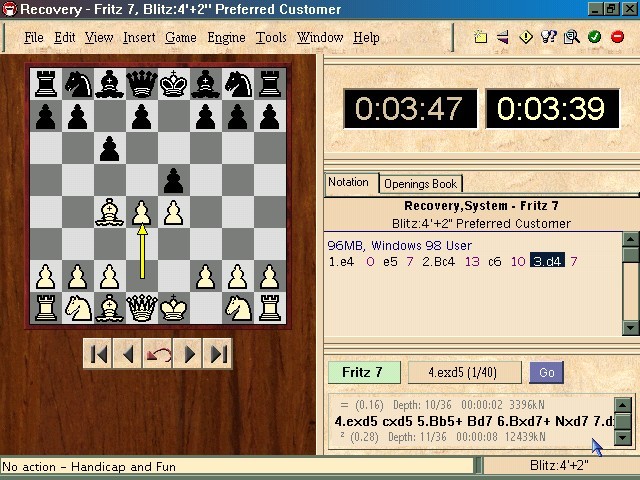Open the File menu
Image resolution: width=640 pixels, height=480 pixels.
click(33, 38)
